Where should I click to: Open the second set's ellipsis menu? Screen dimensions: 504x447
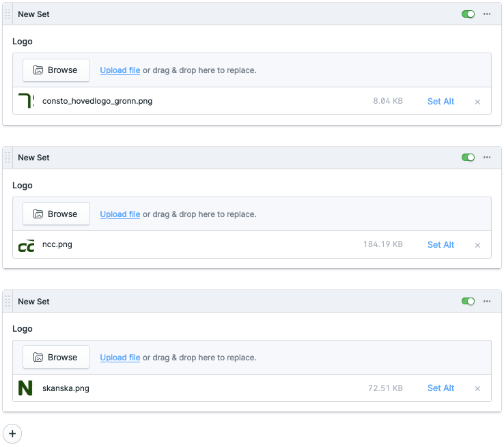click(487, 158)
